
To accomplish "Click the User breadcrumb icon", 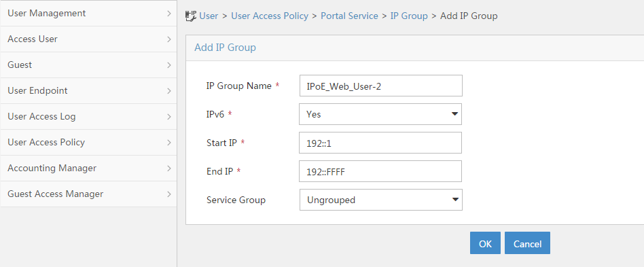I will (x=191, y=16).
